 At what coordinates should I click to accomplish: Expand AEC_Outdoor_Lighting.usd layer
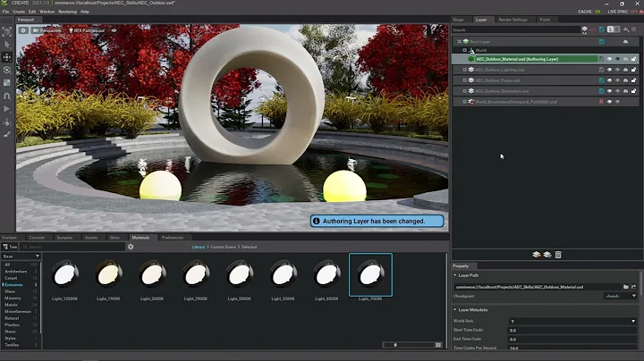(x=465, y=70)
